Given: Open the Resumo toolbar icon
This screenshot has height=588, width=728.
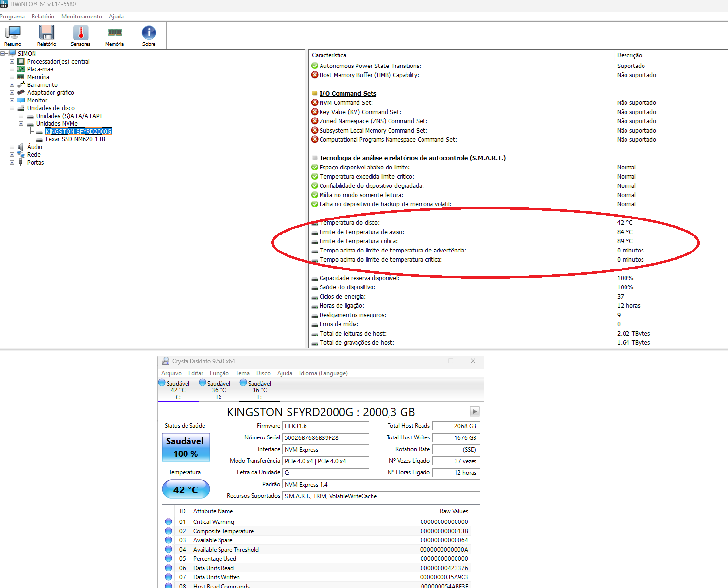Looking at the screenshot, I should (x=13, y=35).
